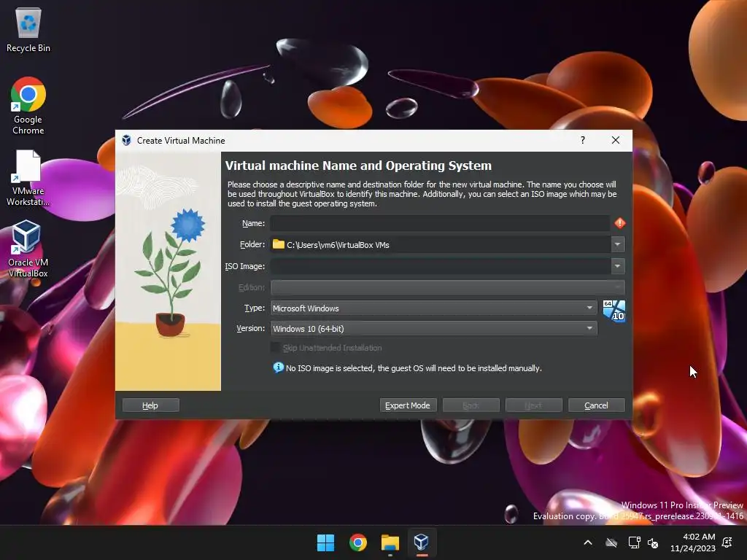Open the notification bell in the taskbar

click(727, 542)
